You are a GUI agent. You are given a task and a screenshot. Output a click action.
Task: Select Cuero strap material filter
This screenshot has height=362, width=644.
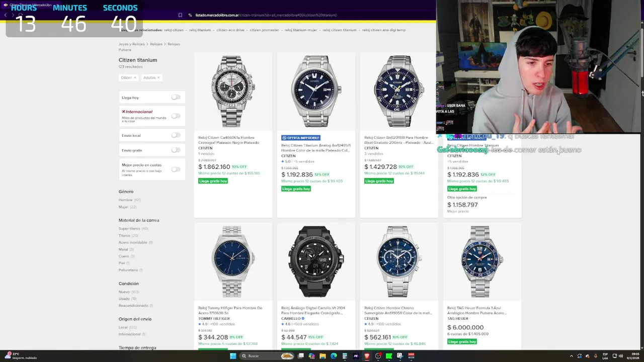pyautogui.click(x=127, y=256)
